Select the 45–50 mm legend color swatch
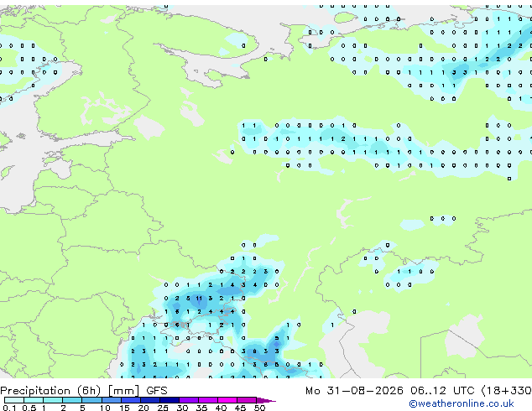The image size is (532, 411). pos(247,400)
